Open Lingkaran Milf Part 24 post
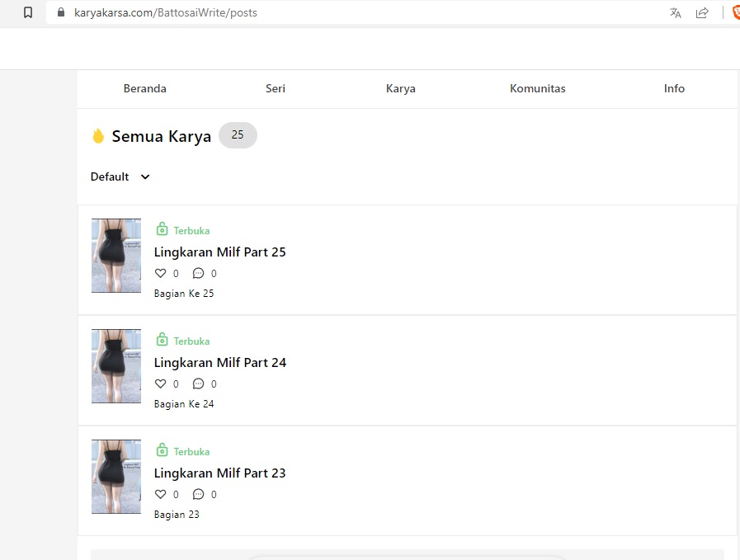Image resolution: width=740 pixels, height=560 pixels. point(220,362)
